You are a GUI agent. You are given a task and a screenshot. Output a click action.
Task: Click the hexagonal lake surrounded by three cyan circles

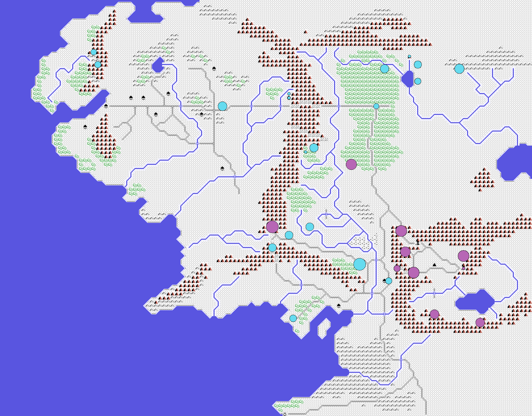pyautogui.click(x=407, y=79)
